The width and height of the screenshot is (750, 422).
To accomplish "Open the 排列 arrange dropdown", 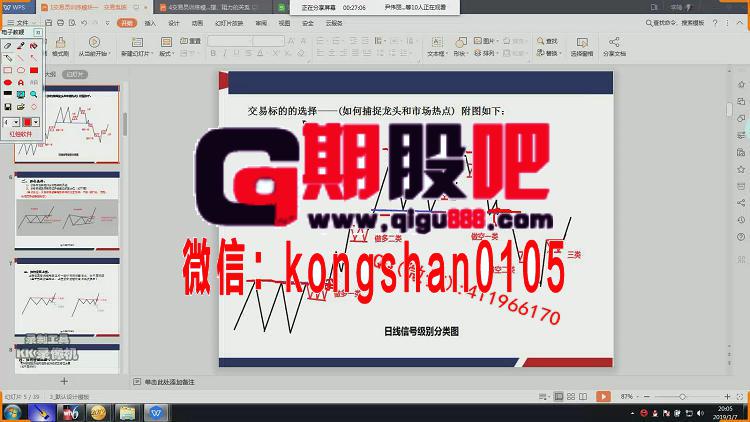I will click(486, 53).
